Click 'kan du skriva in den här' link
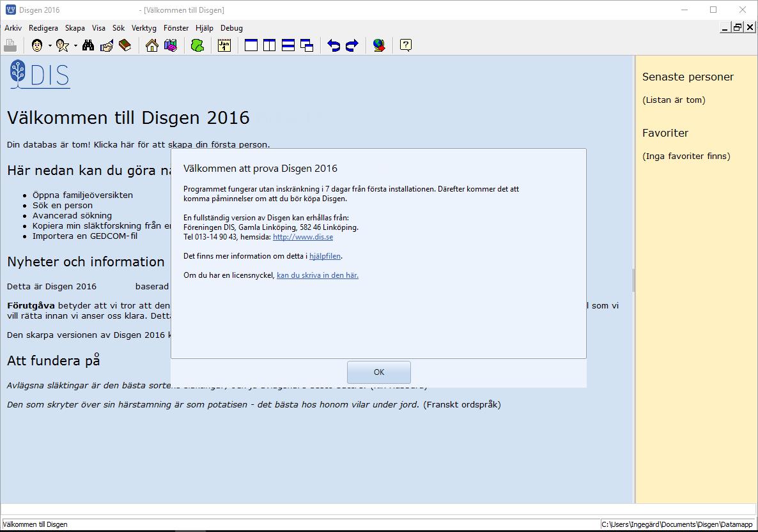 tap(318, 275)
